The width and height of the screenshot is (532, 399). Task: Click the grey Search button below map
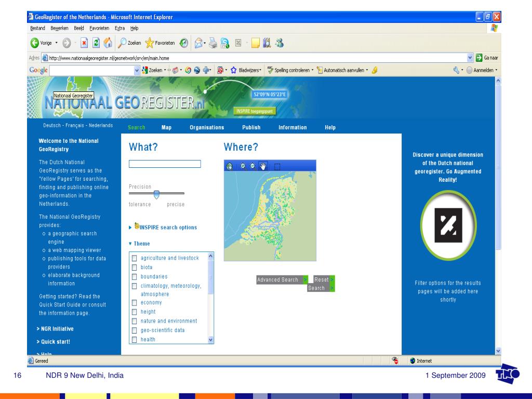[321, 288]
